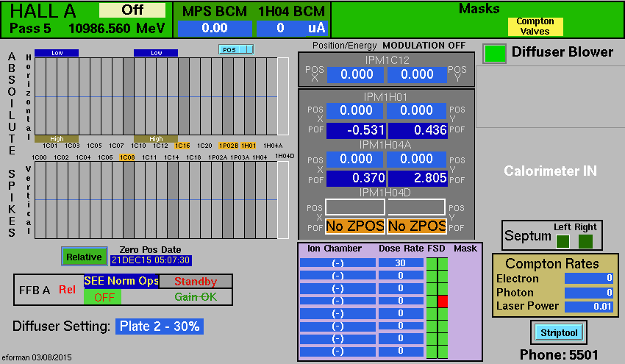Click the Compton Electron rate value
The height and width of the screenshot is (364, 625).
[x=589, y=278]
